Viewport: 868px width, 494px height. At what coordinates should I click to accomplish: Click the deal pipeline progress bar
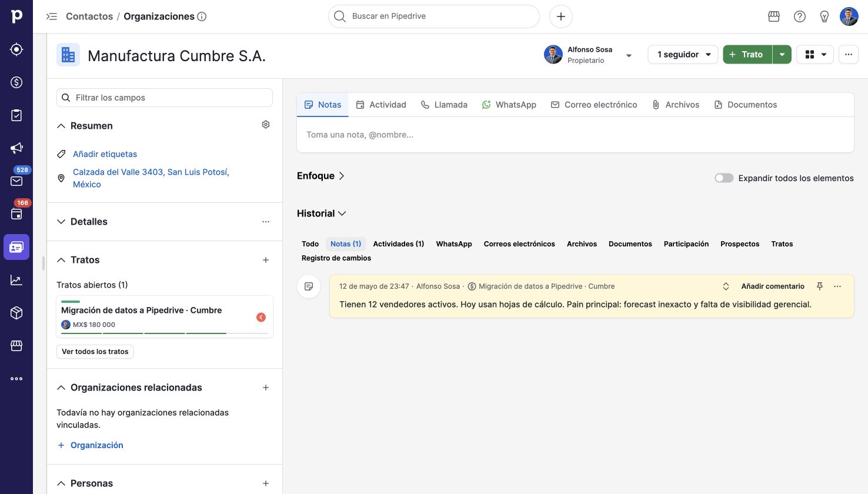point(165,333)
